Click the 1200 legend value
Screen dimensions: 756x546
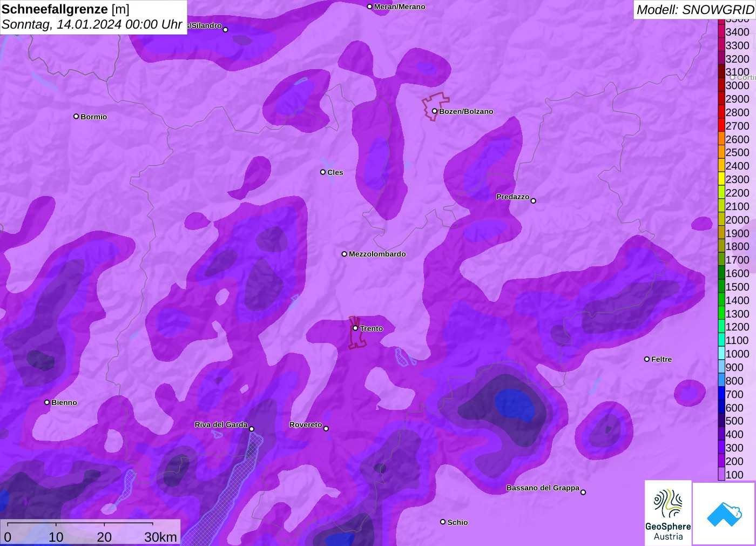[737, 327]
